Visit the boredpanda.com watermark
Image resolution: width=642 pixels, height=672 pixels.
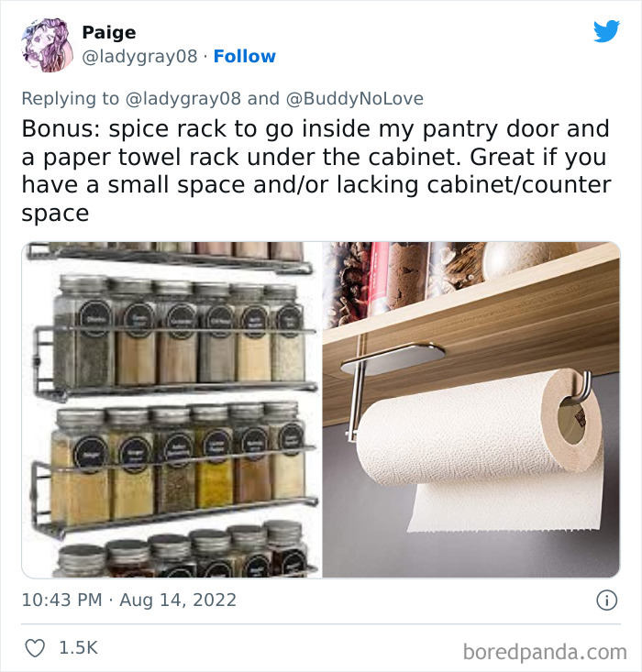(545, 652)
